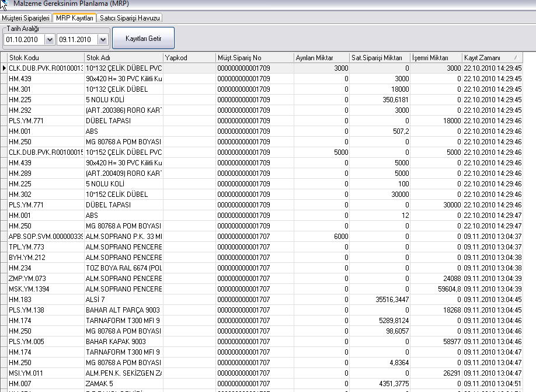Sort by the Stok Kodu column header
The width and height of the screenshot is (536, 392).
[46, 58]
